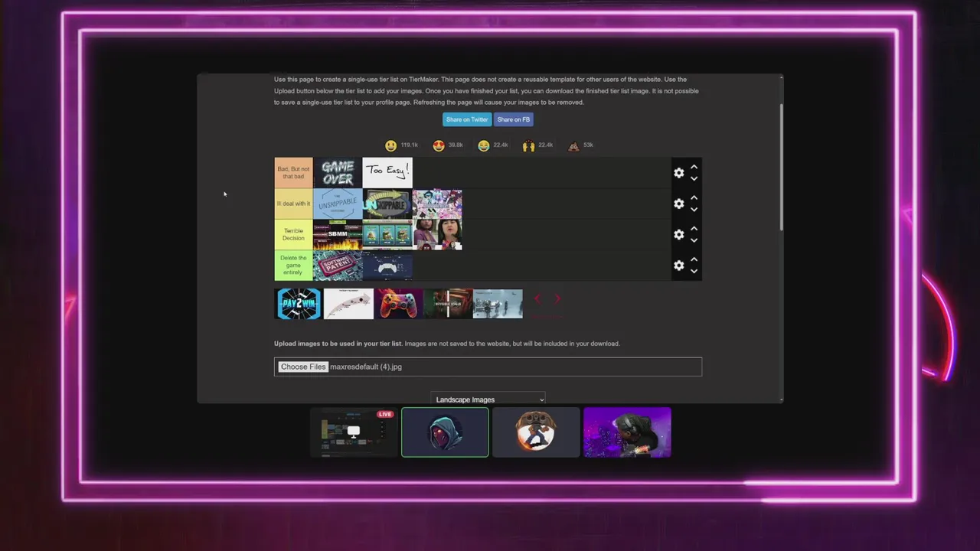980x551 pixels.
Task: Move 'Terrible Decision' tier up
Action: pyautogui.click(x=694, y=228)
